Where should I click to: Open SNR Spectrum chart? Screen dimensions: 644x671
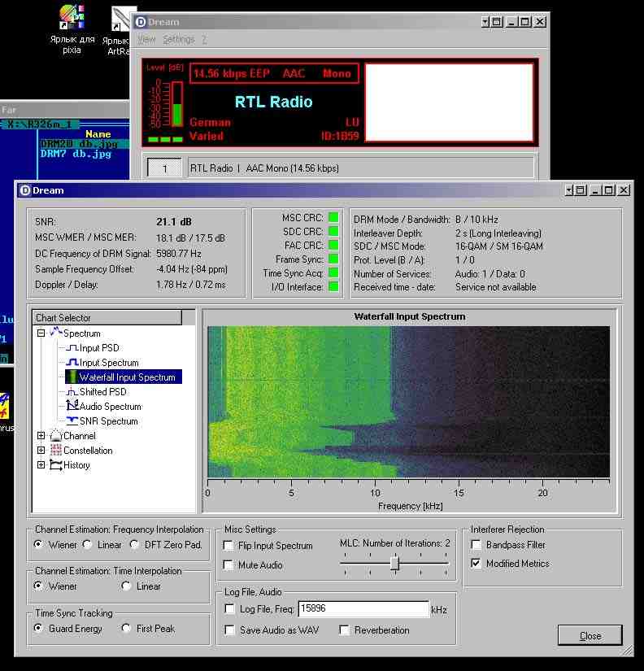click(x=108, y=421)
